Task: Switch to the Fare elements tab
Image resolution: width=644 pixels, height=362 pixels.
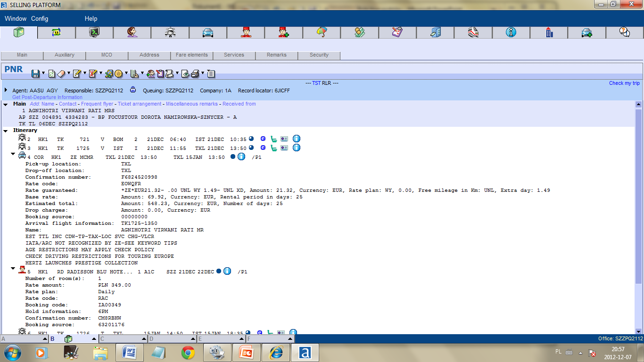Action: coord(192,55)
